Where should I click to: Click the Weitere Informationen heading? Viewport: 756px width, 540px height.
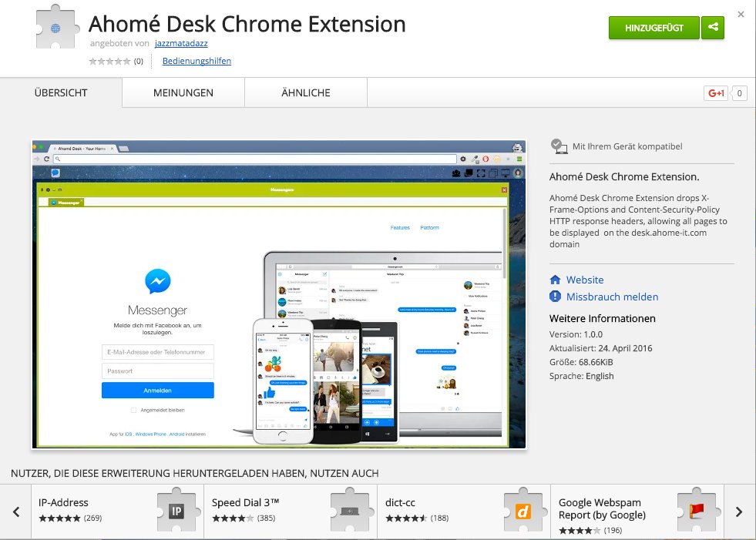[602, 318]
